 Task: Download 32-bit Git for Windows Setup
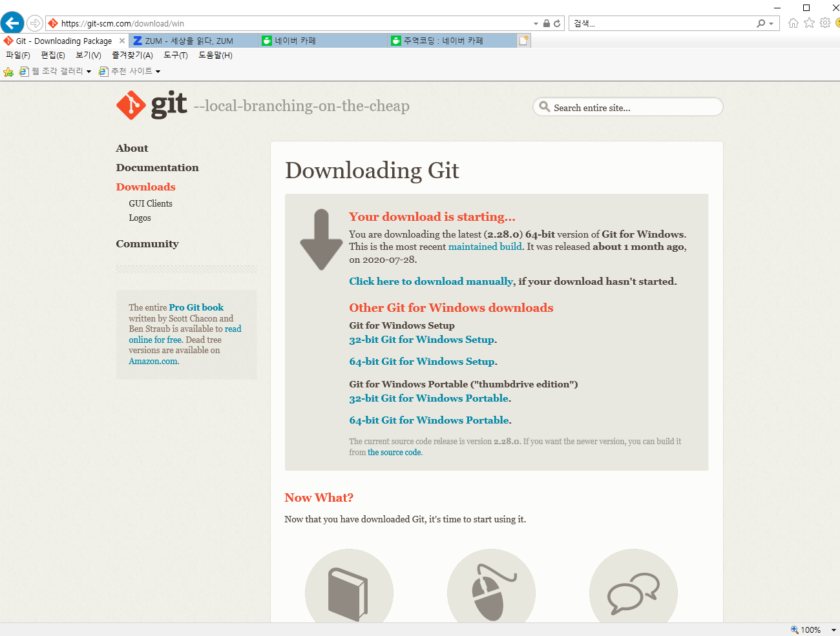pos(422,339)
